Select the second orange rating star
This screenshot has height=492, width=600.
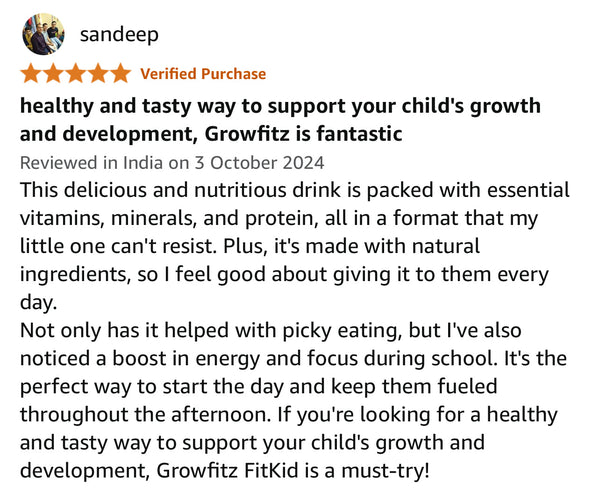click(x=54, y=73)
